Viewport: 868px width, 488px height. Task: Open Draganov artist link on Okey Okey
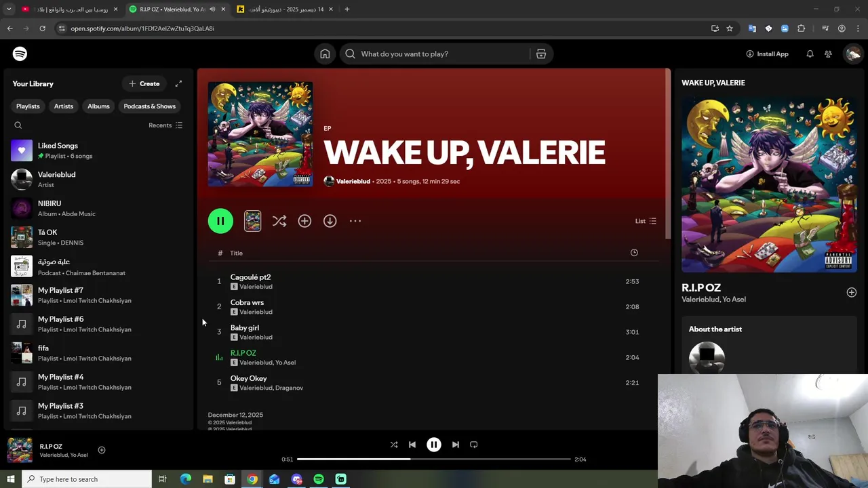coord(290,388)
